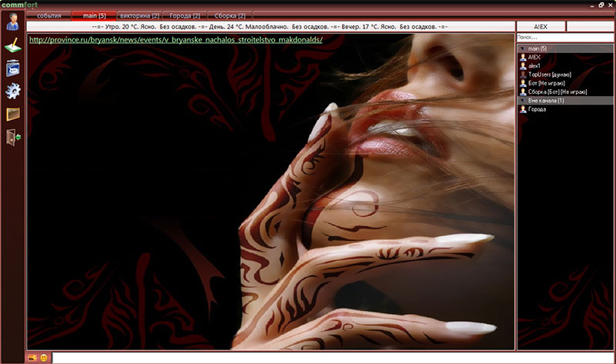Click the A!EX button above user list
Viewport: 616px width, 364px height.
(x=541, y=26)
